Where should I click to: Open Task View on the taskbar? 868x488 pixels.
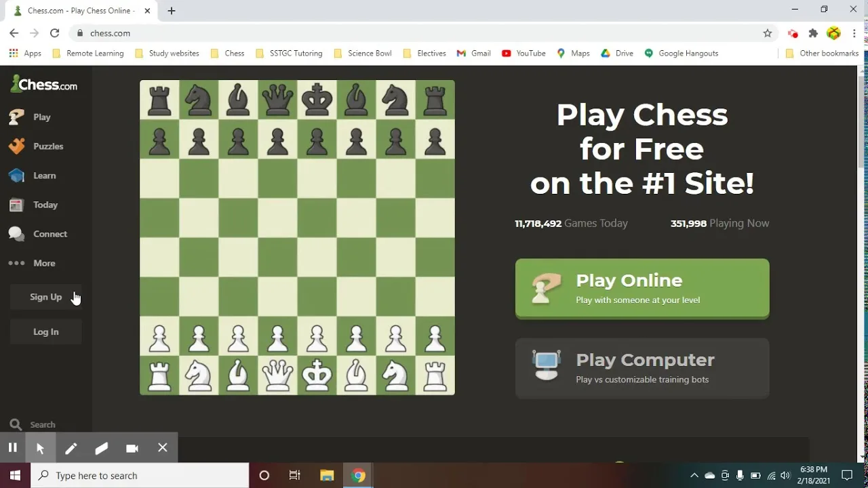(295, 475)
